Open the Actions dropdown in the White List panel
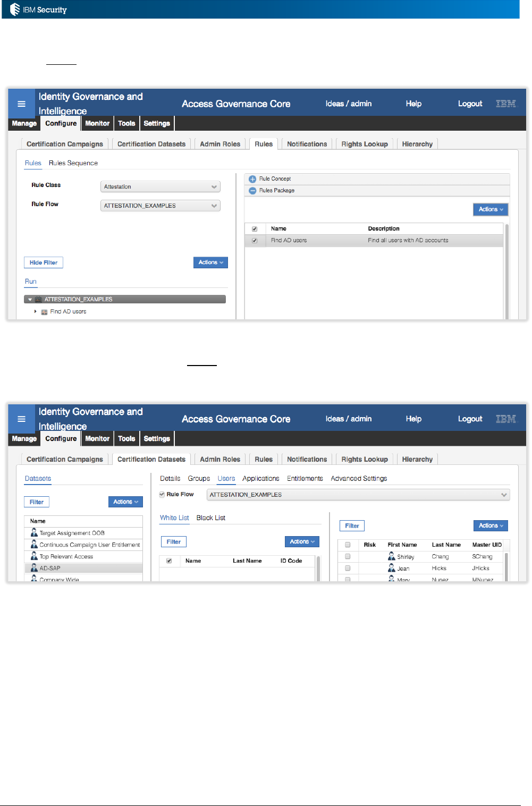 pyautogui.click(x=302, y=541)
